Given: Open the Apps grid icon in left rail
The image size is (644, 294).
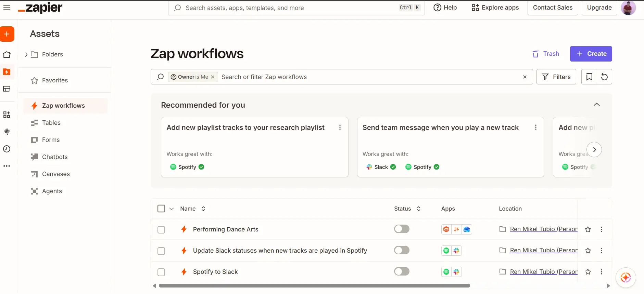Looking at the screenshot, I should (7, 115).
